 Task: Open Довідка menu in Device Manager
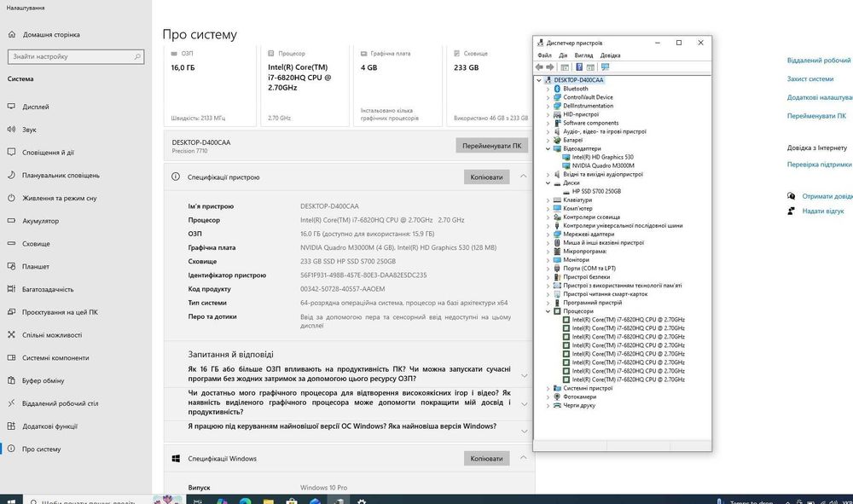coord(610,55)
